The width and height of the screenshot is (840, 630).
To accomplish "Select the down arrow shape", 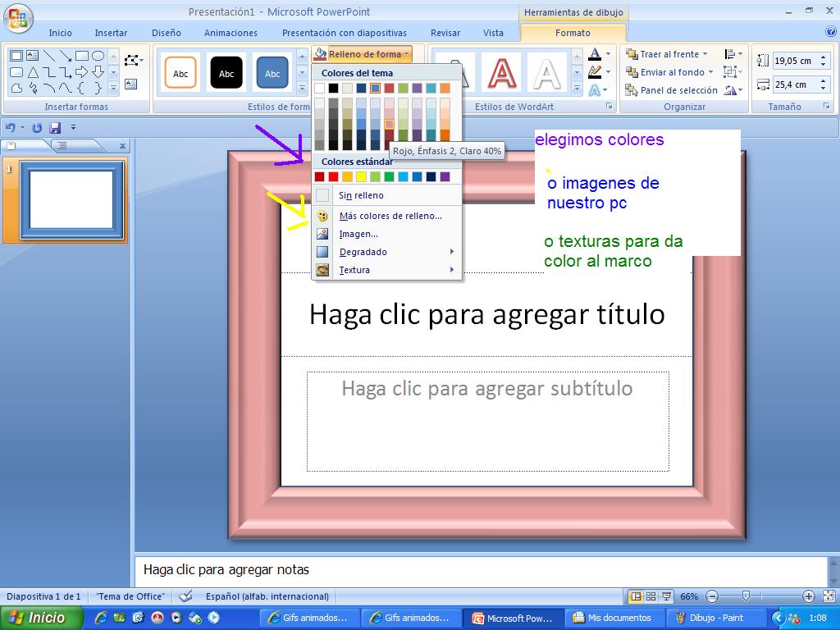I will [x=98, y=72].
